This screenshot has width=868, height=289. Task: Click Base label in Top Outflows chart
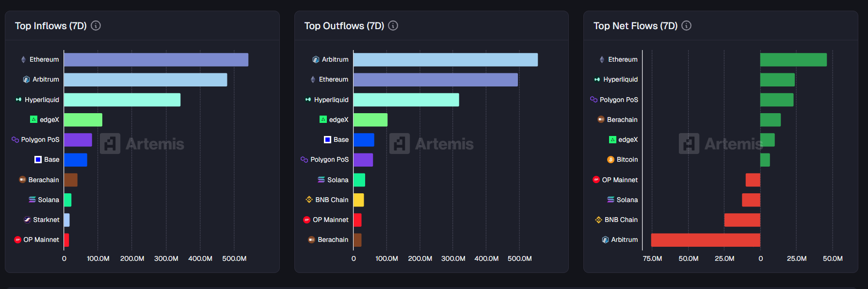(x=341, y=140)
